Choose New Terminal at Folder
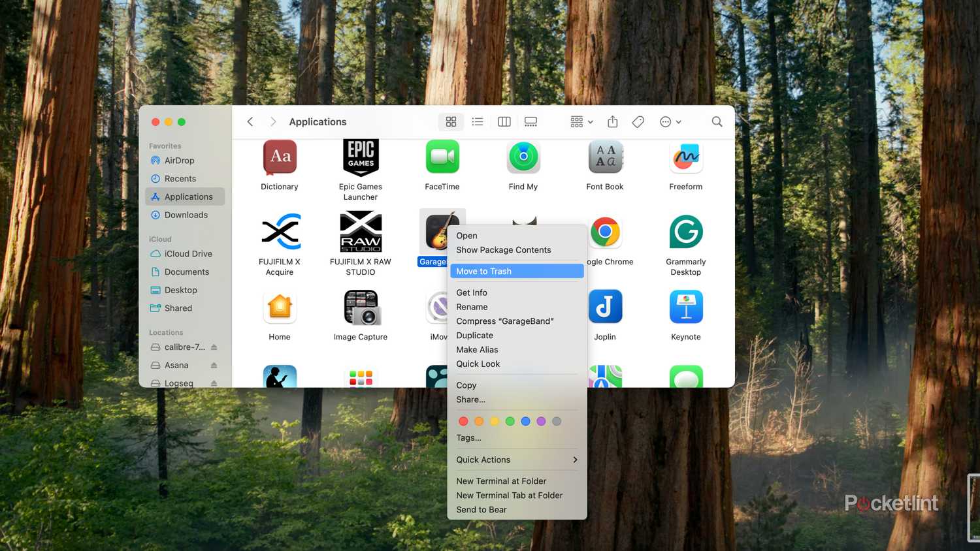The image size is (980, 551). tap(517, 481)
